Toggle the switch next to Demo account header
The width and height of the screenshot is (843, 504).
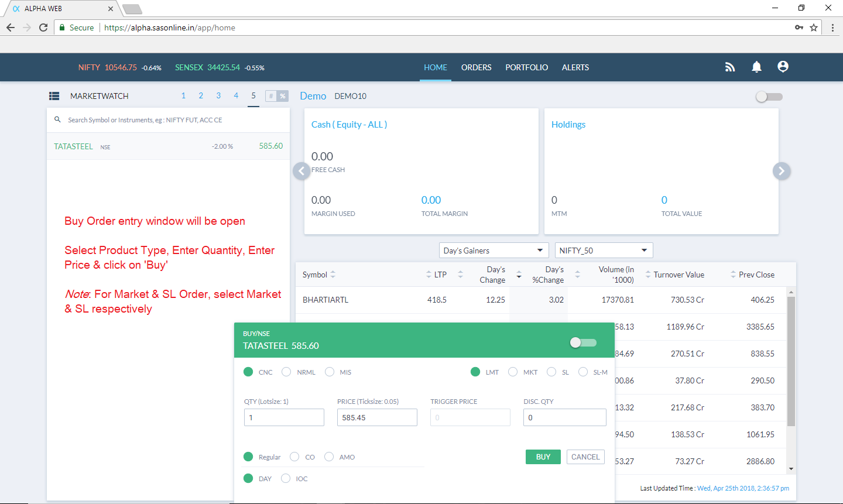click(x=769, y=97)
